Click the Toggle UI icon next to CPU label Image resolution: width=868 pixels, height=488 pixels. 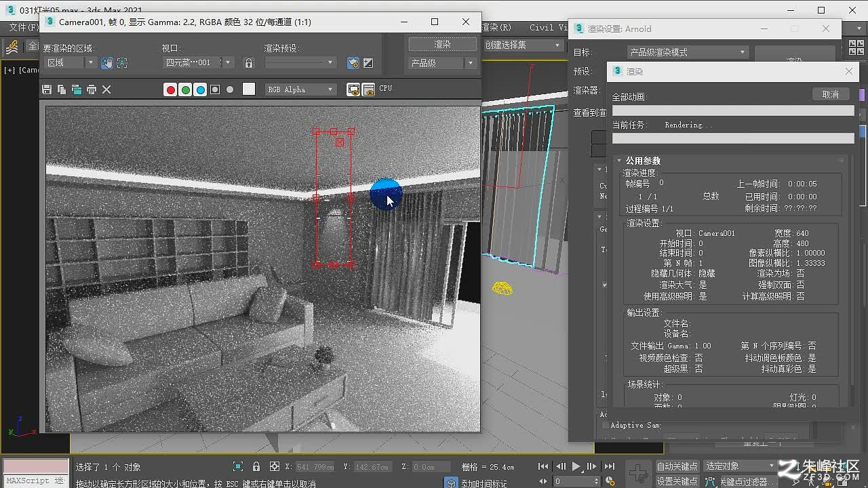369,89
